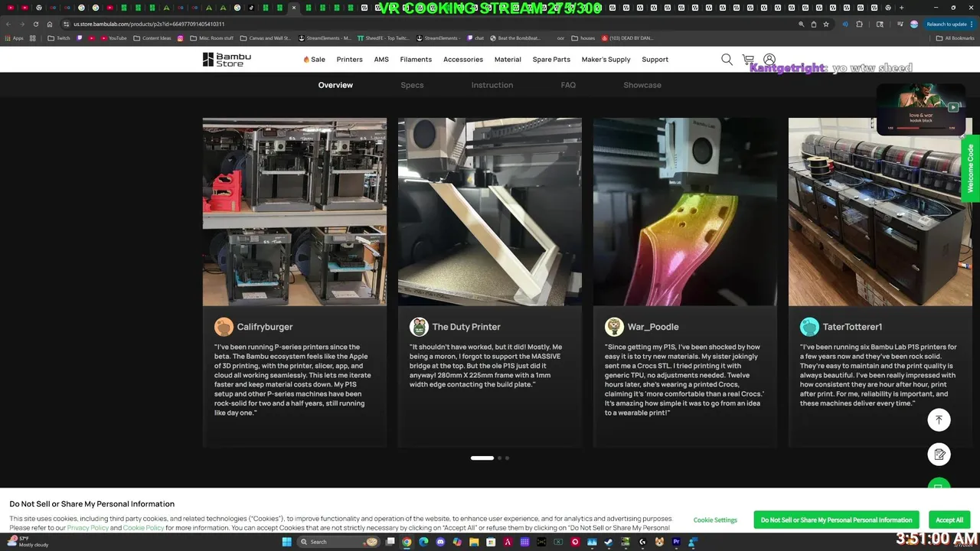Switch to the Instruction tab
Screen dimensions: 980x551
492,85
